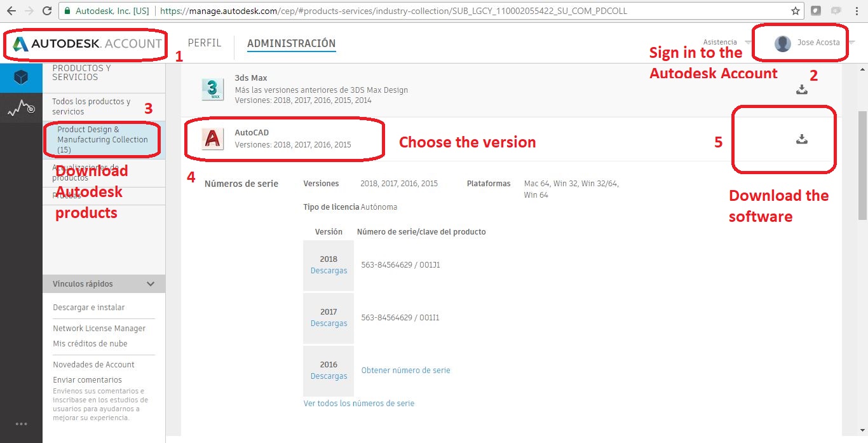
Task: Select the products cube icon in the sidebar
Action: click(x=21, y=78)
